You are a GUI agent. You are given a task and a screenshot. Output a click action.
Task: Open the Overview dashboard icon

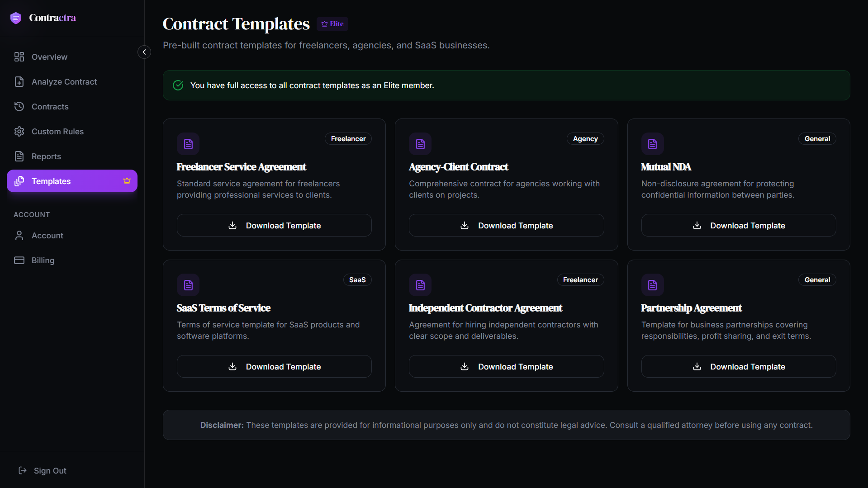[x=19, y=57]
